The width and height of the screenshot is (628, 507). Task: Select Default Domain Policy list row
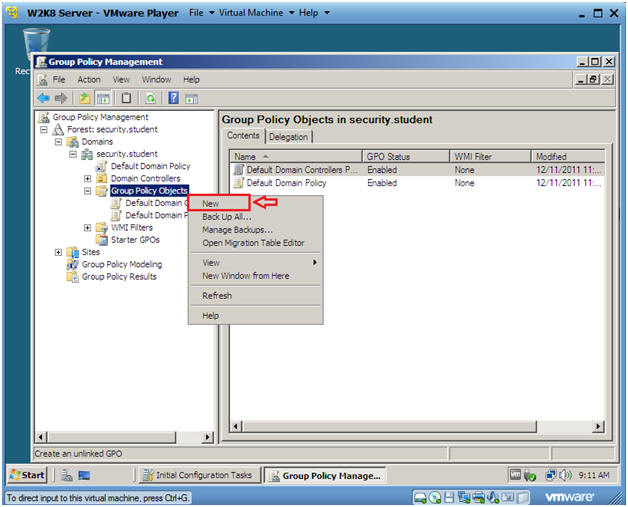point(417,183)
